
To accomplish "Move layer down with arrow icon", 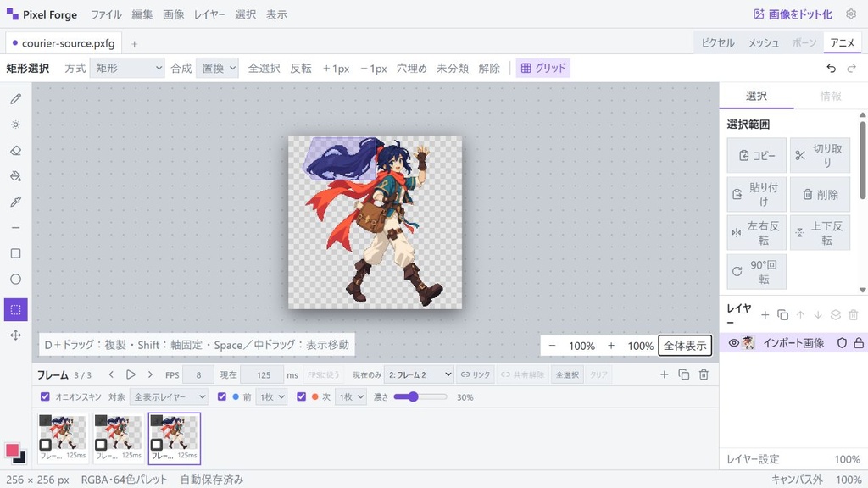I will coord(818,315).
